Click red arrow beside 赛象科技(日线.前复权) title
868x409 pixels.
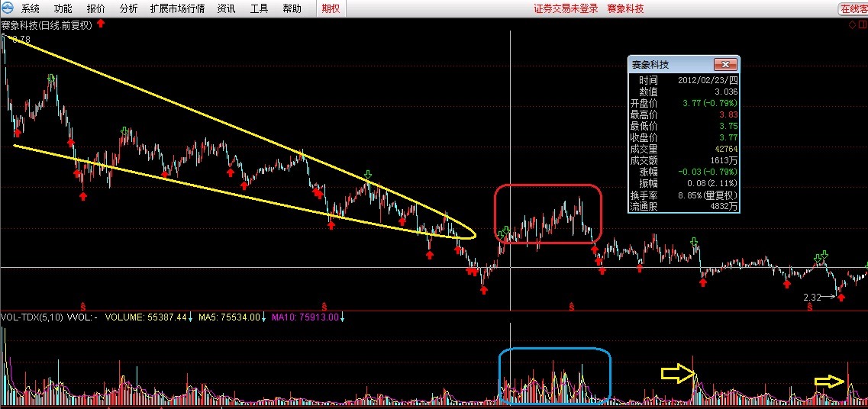pyautogui.click(x=101, y=24)
